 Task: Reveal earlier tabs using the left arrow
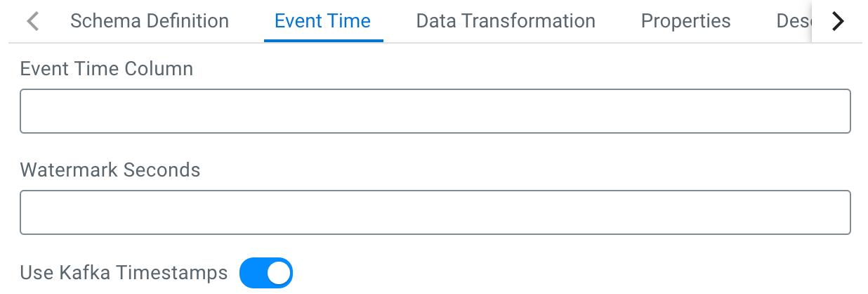click(32, 22)
